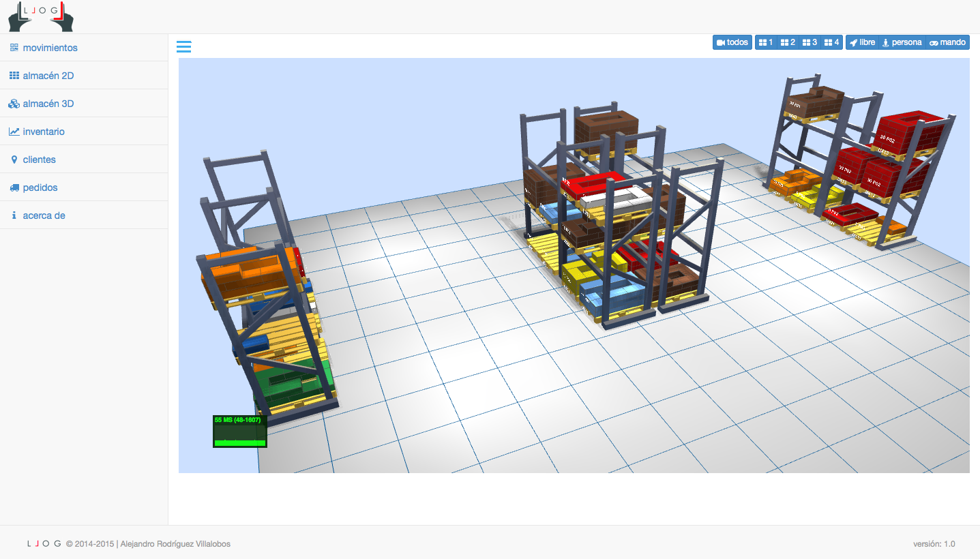
Task: Select camera view 3
Action: click(x=810, y=42)
